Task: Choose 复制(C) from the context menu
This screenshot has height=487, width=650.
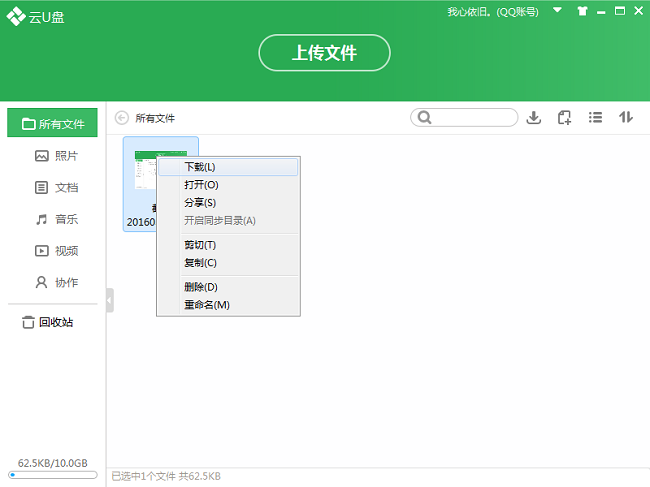Action: tap(228, 263)
